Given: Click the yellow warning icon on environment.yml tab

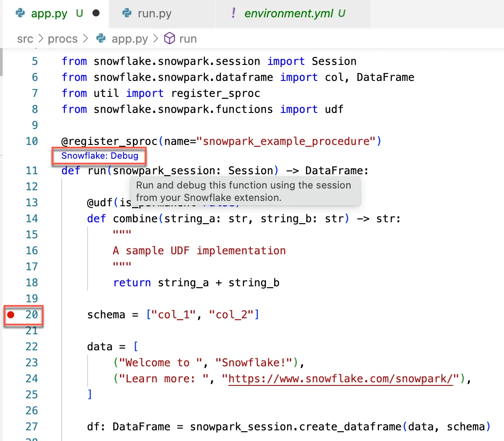Looking at the screenshot, I should (233, 14).
